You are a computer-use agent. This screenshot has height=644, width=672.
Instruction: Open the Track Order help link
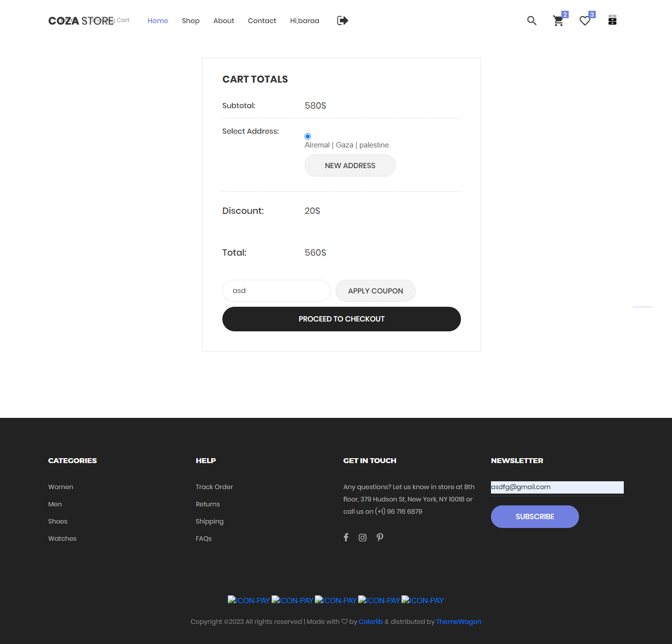(x=214, y=487)
